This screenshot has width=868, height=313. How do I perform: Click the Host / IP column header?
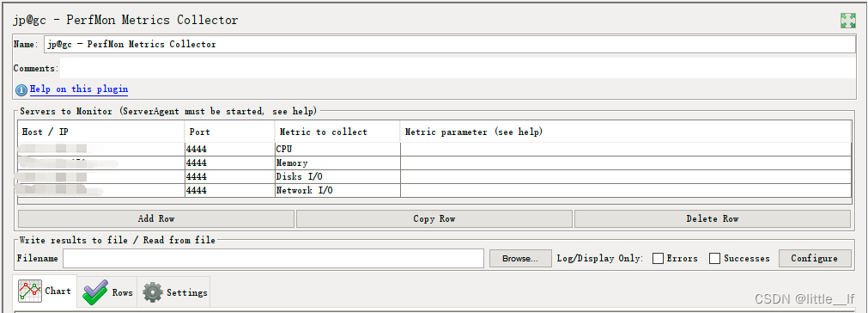tap(101, 132)
